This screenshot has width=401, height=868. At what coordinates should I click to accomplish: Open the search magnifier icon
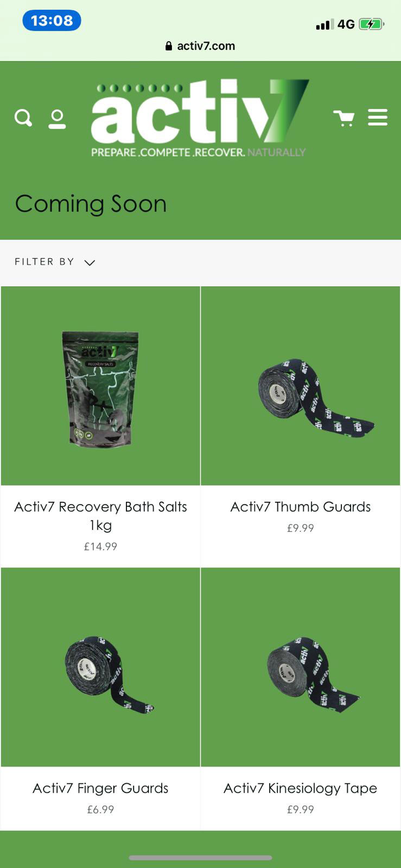23,118
